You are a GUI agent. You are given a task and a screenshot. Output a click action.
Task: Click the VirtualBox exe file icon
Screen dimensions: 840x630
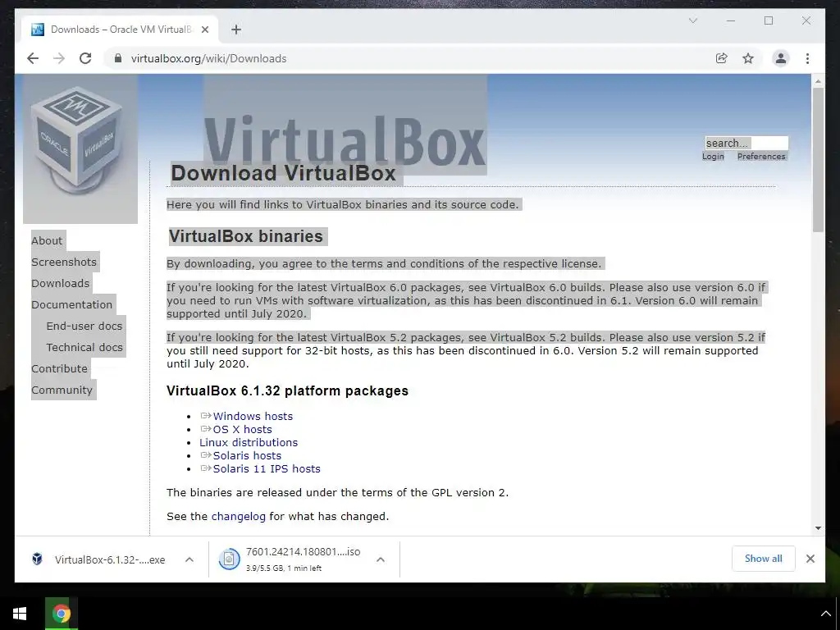click(37, 559)
